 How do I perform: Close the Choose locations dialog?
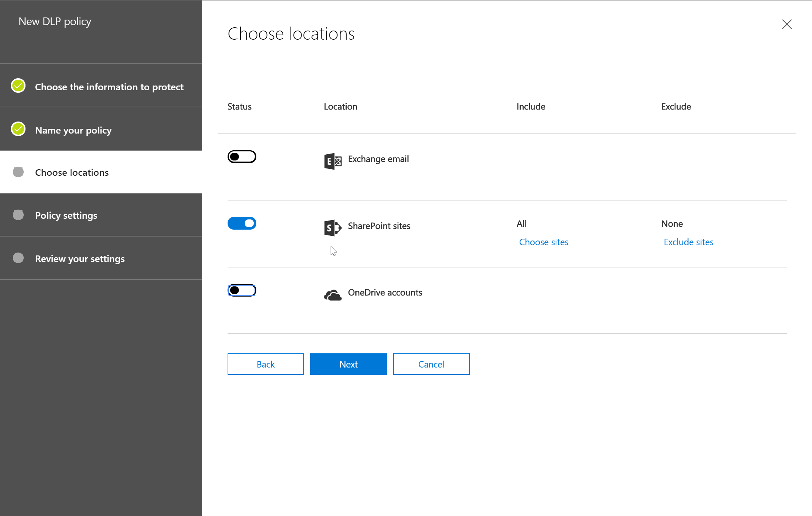click(787, 24)
